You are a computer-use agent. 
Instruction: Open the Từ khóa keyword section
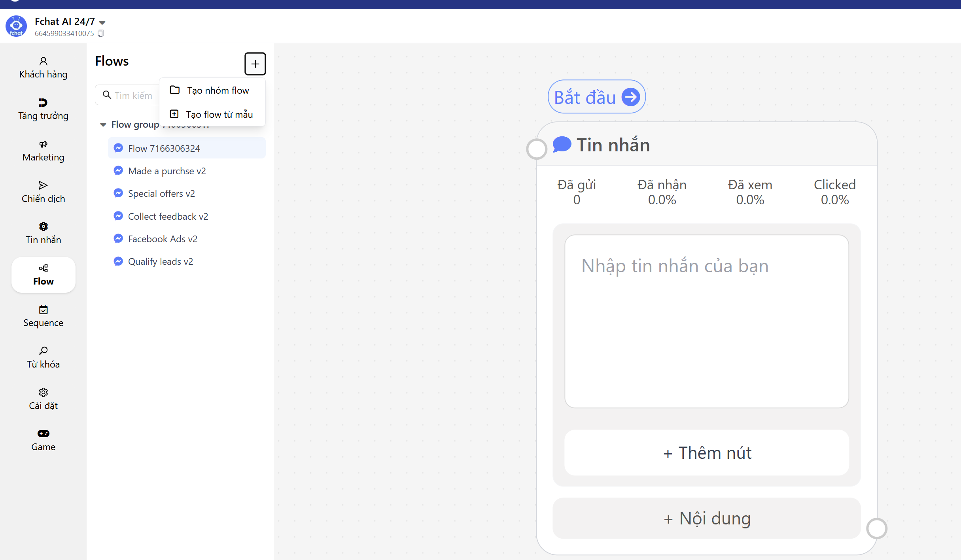pyautogui.click(x=43, y=358)
